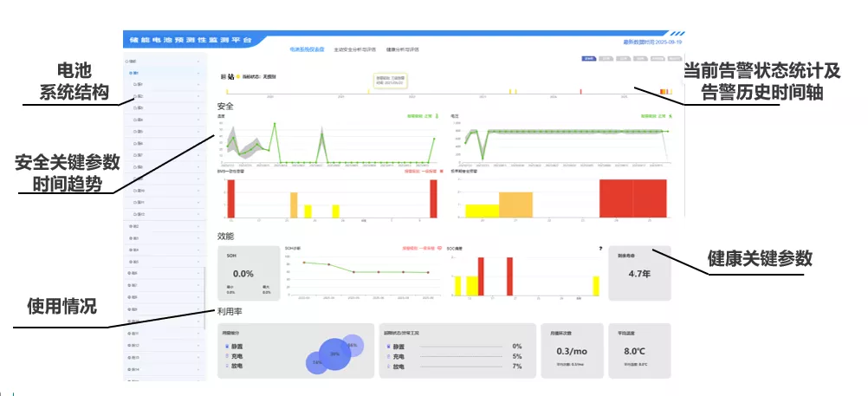Viewport: 868px width, 396px height.
Task: Open the battery system dashboard tab
Action: coord(306,49)
